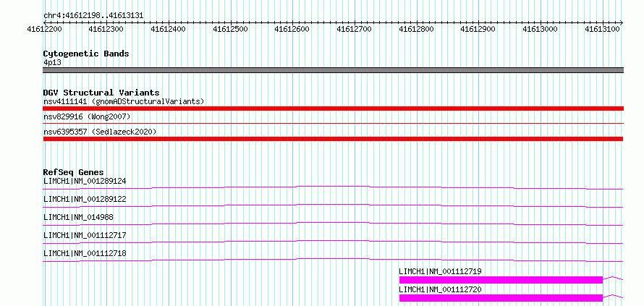Viewport: 644px width, 306px height.
Task: Click the 41613100 ruler position label
Action: [x=602, y=29]
